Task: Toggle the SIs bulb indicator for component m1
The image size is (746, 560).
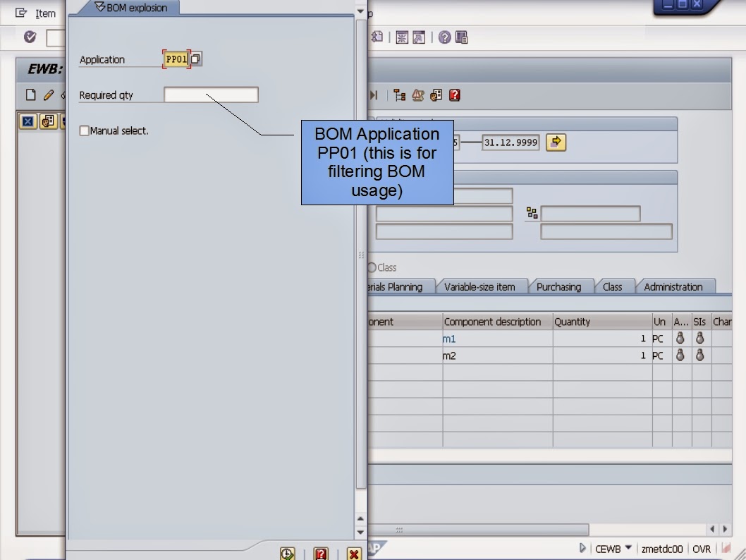Action: (699, 338)
